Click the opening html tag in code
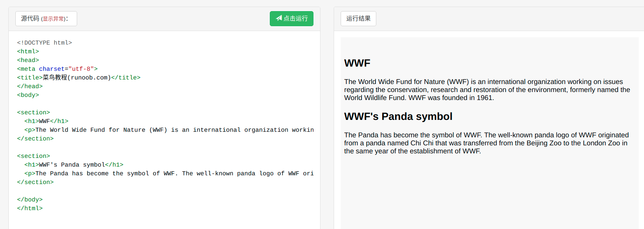This screenshot has width=644, height=229. [28, 51]
